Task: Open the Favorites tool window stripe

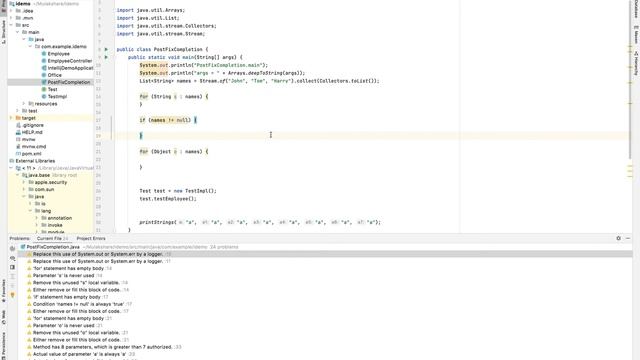Action: [x=4, y=291]
